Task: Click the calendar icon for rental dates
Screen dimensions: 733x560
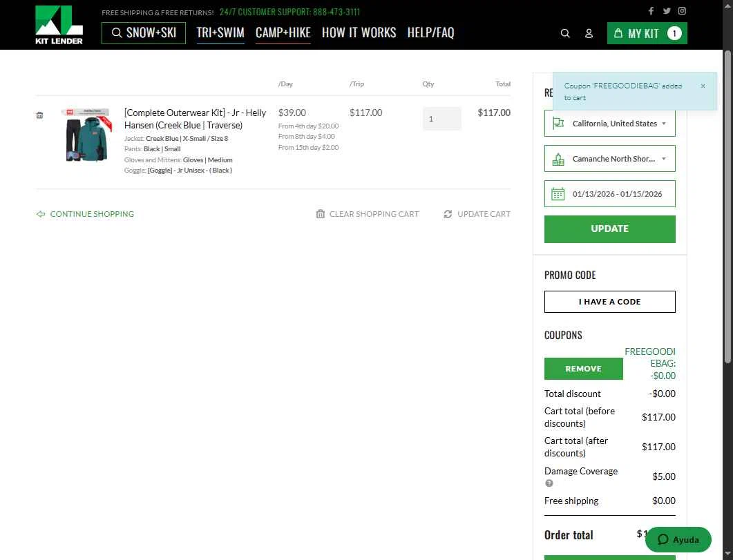Action: [x=558, y=194]
